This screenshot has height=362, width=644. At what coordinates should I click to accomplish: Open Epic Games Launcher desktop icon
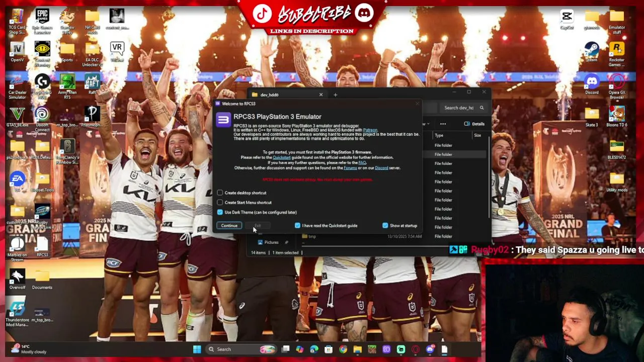coord(42,21)
